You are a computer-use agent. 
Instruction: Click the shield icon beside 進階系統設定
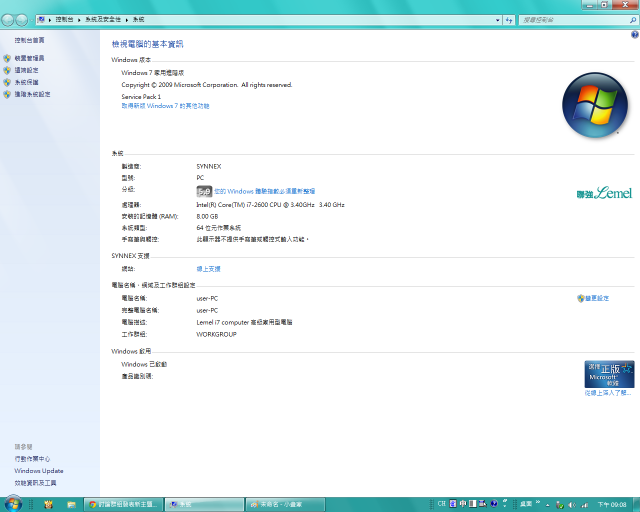click(7, 94)
